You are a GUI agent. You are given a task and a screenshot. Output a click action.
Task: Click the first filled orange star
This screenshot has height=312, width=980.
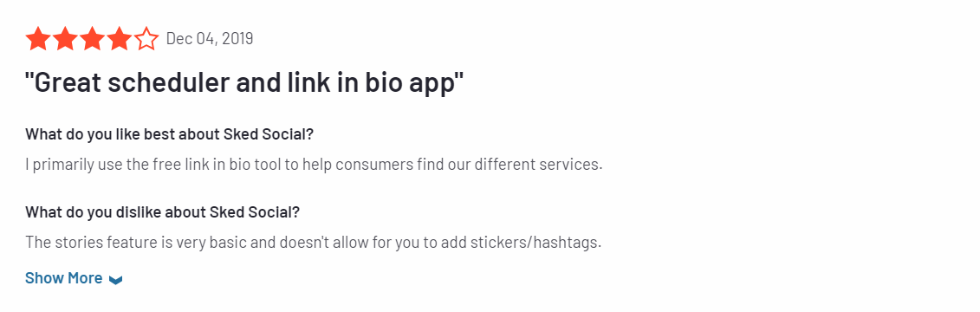[37, 39]
